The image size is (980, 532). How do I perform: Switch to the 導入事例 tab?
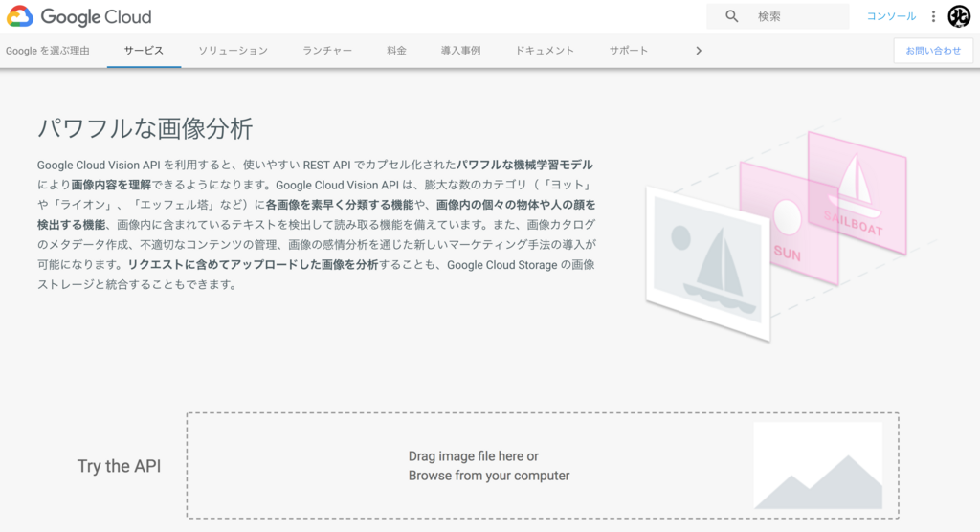point(460,51)
